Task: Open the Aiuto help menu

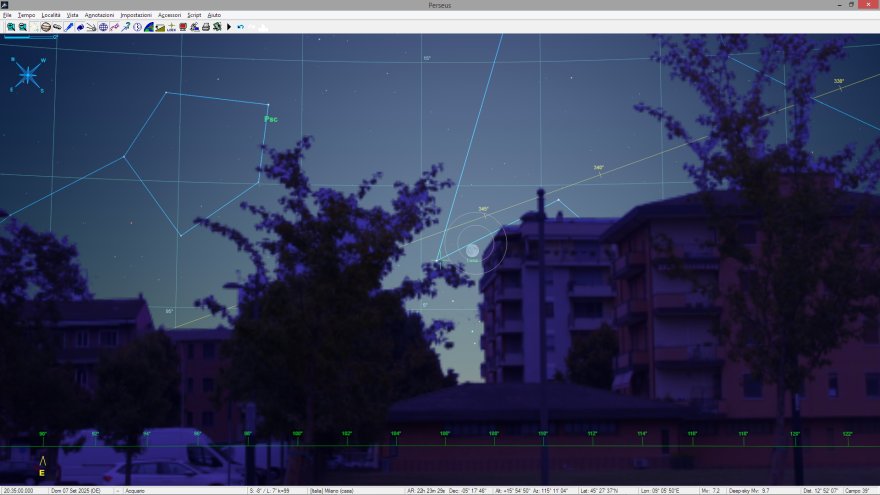Action: click(x=214, y=16)
